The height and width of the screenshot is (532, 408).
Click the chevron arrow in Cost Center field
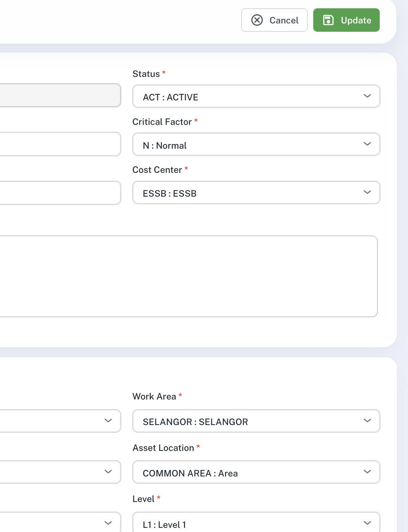[x=367, y=192]
